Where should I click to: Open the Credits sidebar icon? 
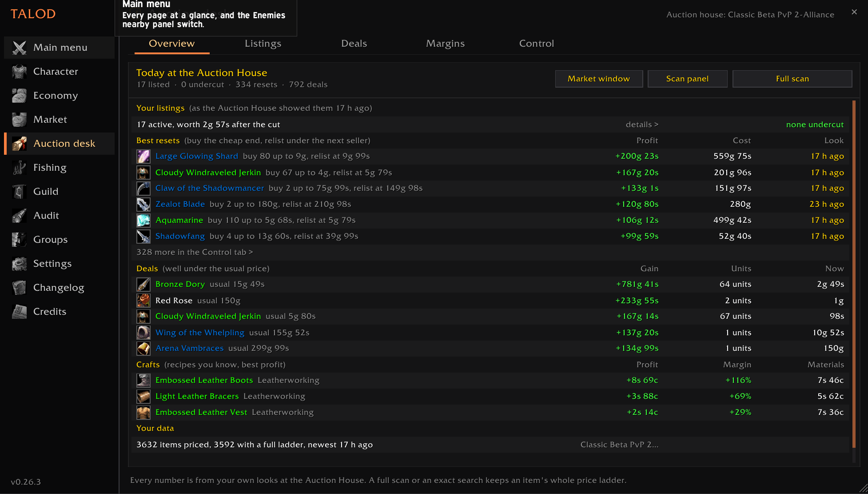point(19,312)
